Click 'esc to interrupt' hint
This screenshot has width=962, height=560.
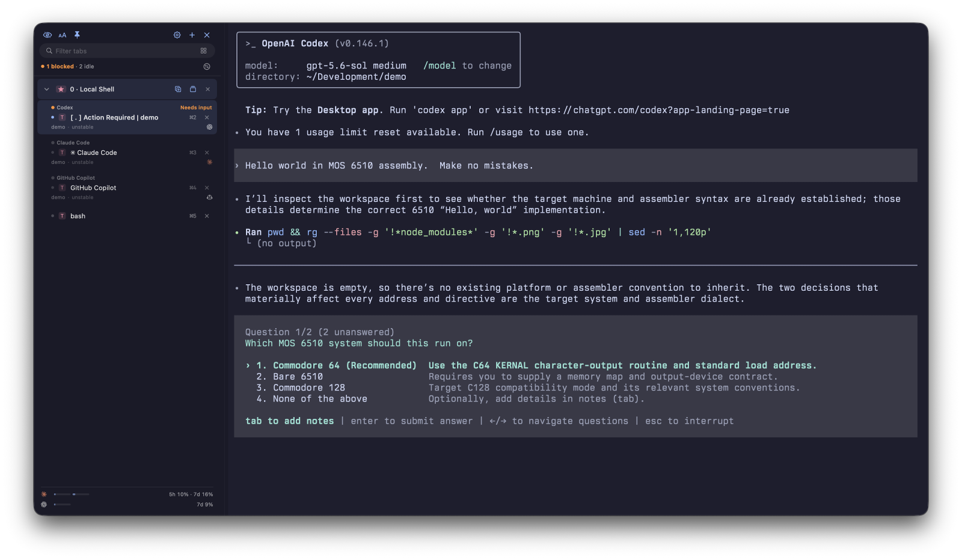[690, 421]
